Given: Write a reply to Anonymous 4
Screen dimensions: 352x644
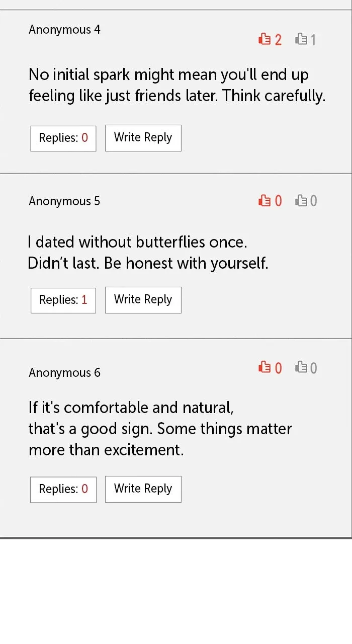Looking at the screenshot, I should click(x=143, y=138).
